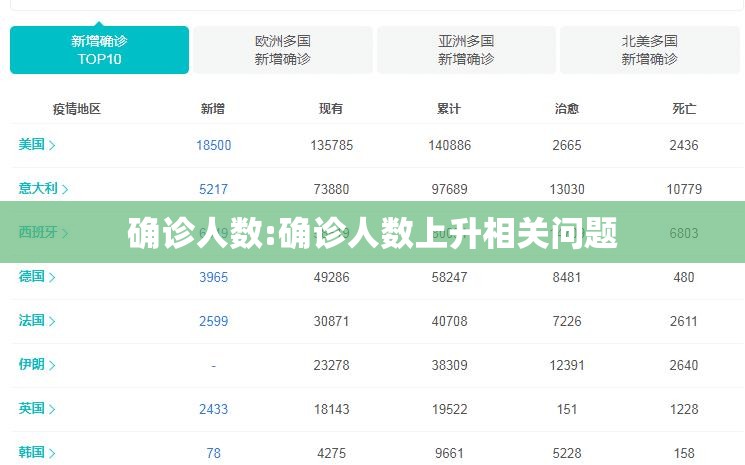The image size is (745, 465).
Task: Click 伊朗 recovered value 12391
Action: pos(567,365)
